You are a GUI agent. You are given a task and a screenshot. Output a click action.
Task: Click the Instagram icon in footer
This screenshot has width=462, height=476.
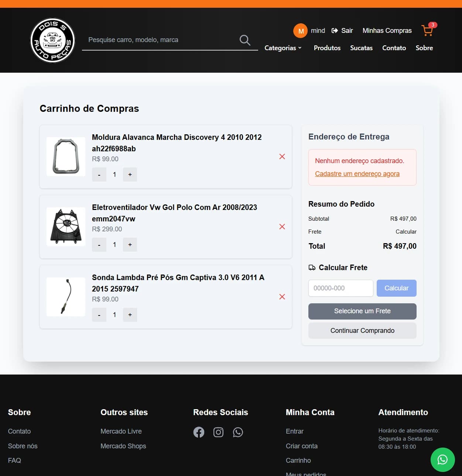[x=218, y=432]
